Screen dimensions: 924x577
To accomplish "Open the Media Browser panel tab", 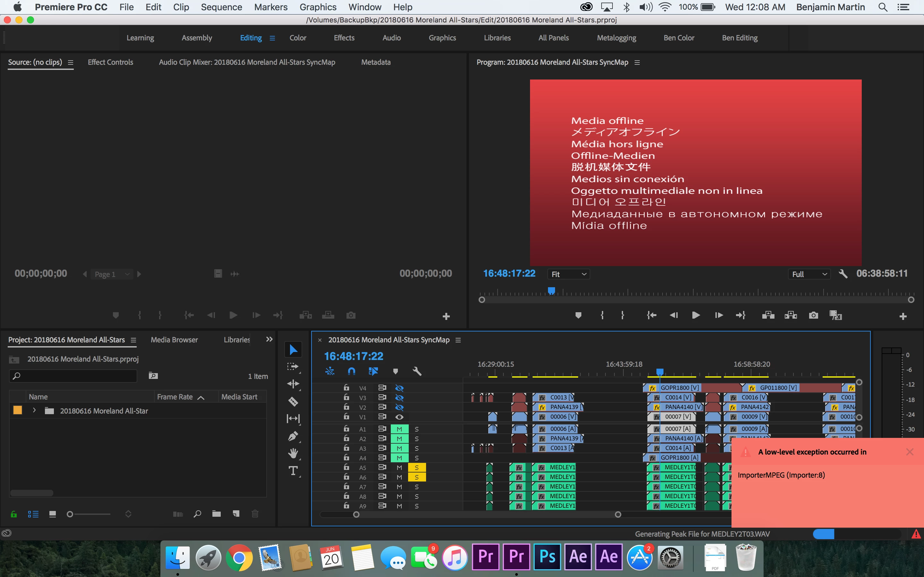I will click(x=174, y=340).
